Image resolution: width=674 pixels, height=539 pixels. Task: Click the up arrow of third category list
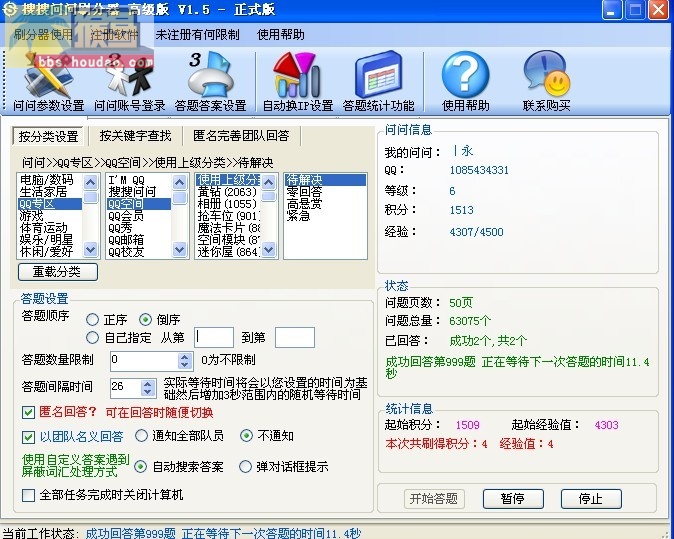(269, 183)
